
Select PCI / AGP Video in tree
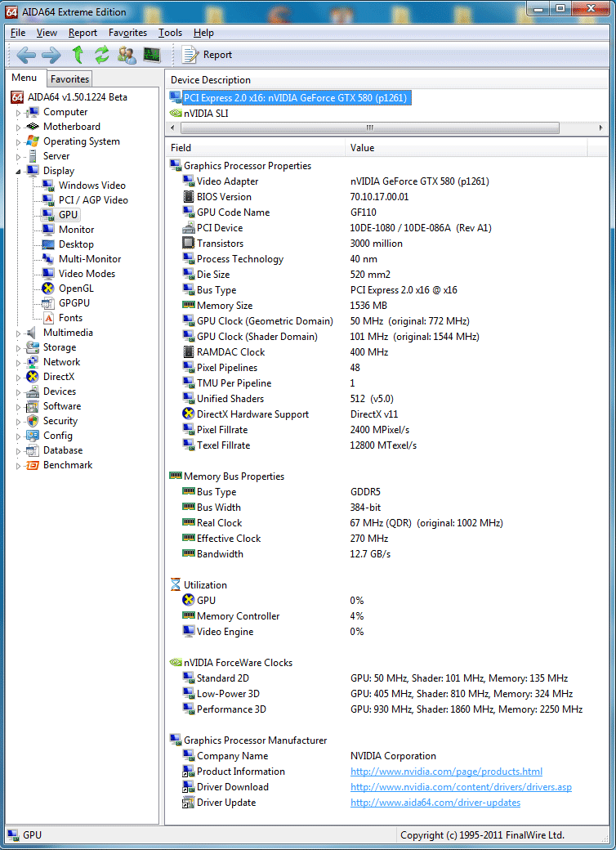[93, 200]
